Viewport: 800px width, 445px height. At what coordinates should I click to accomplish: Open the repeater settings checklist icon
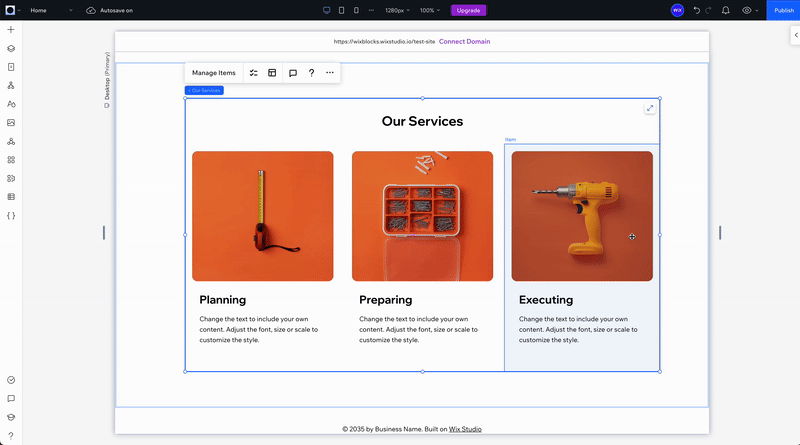click(254, 73)
